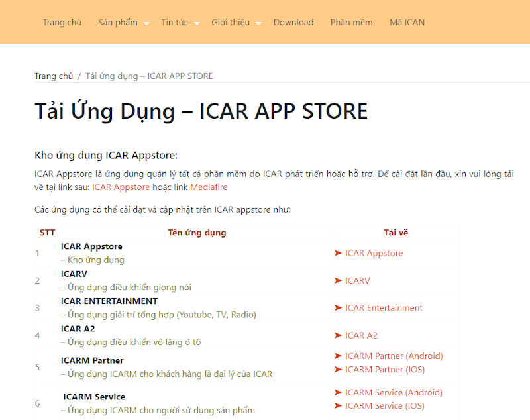Open the Giới thiệu menu item

[231, 23]
